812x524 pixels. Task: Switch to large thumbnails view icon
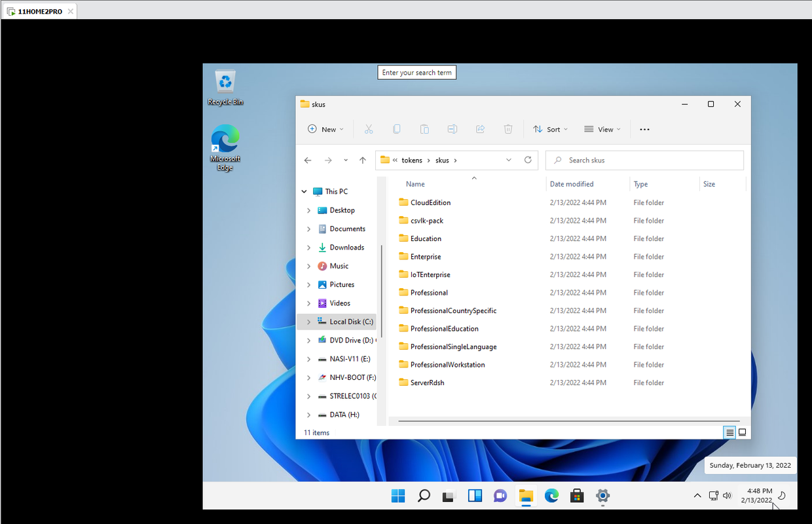tap(743, 432)
